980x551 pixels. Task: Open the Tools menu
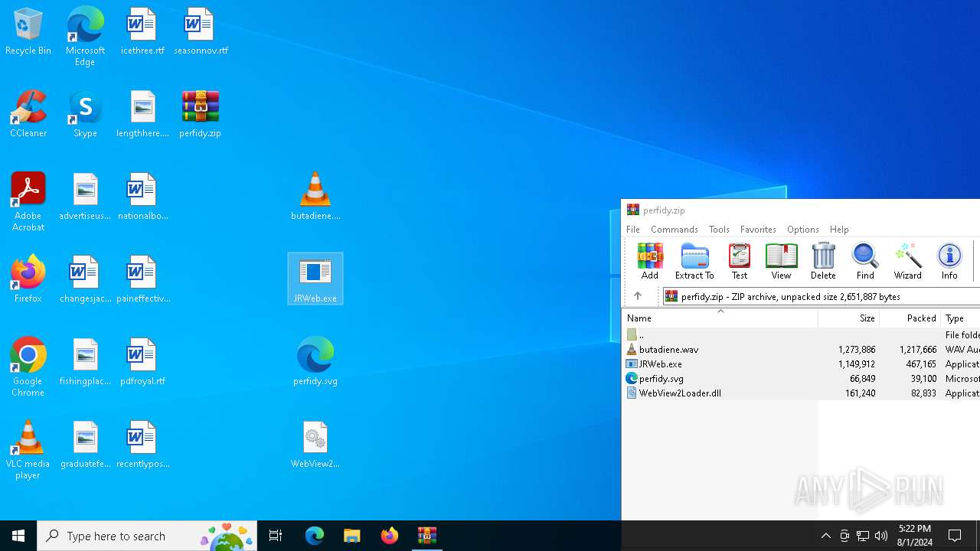tap(719, 230)
